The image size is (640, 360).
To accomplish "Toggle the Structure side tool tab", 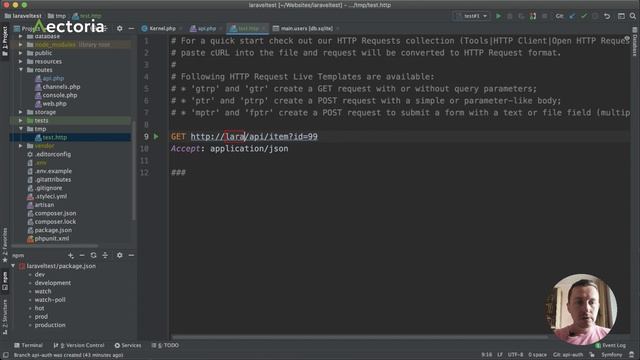I will 5,317.
